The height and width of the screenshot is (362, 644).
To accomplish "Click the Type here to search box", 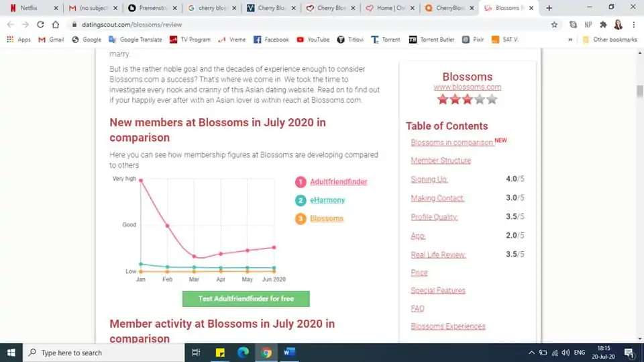I will coord(103,353).
